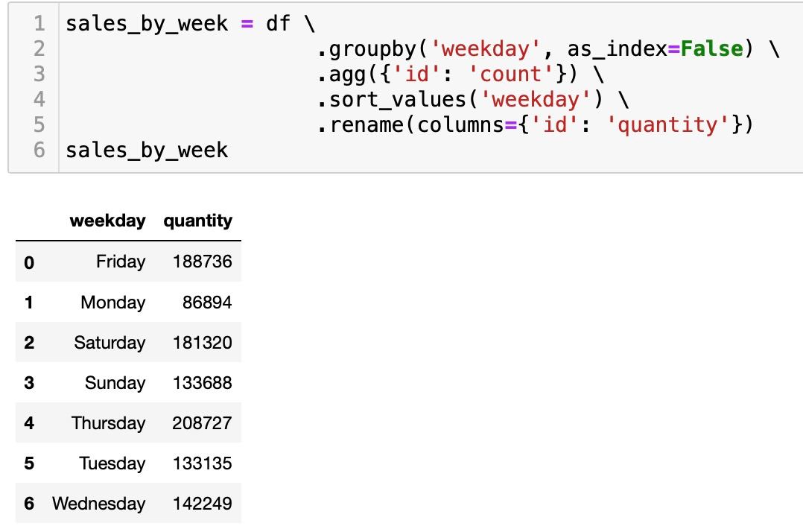Screen dimensions: 803x532
Task: Click row index 6 in the table
Action: coord(29,504)
